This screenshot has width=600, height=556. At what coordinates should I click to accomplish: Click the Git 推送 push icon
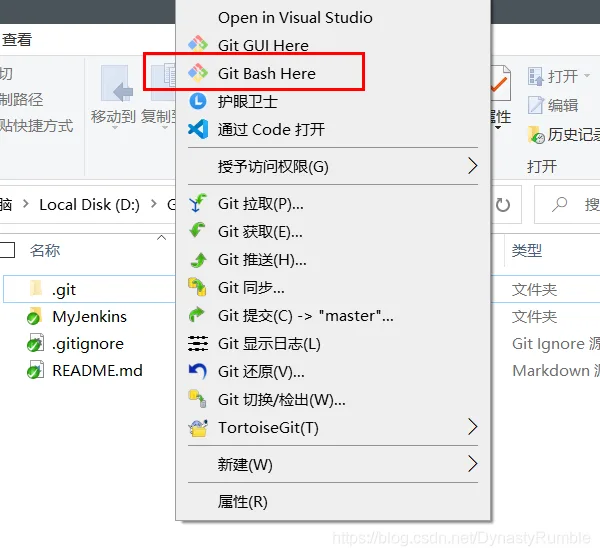(198, 259)
